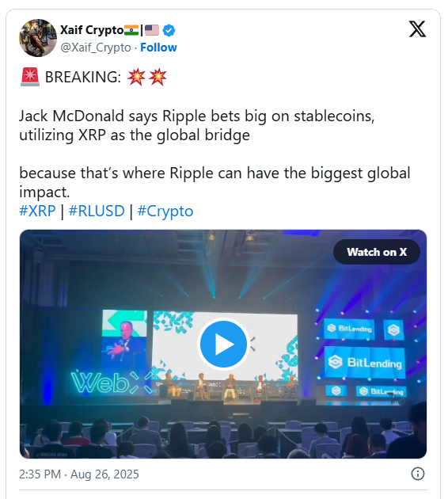Open the @Xaif_Crypto handle link
This screenshot has width=448, height=499.
coord(96,48)
